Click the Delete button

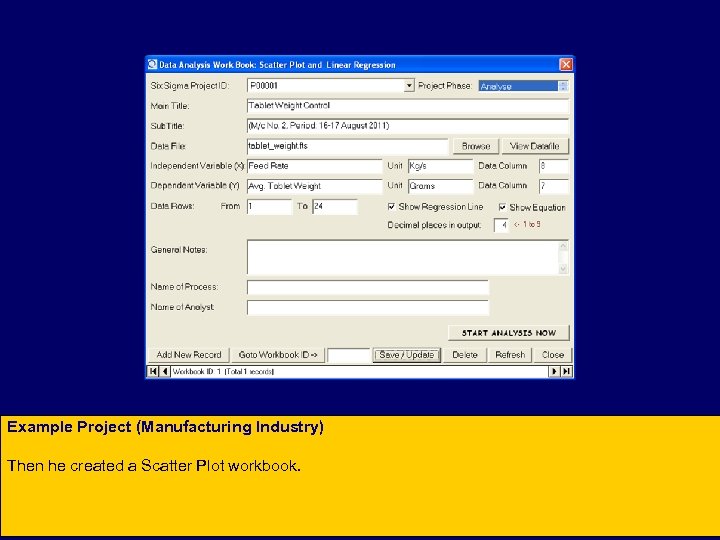click(x=465, y=354)
